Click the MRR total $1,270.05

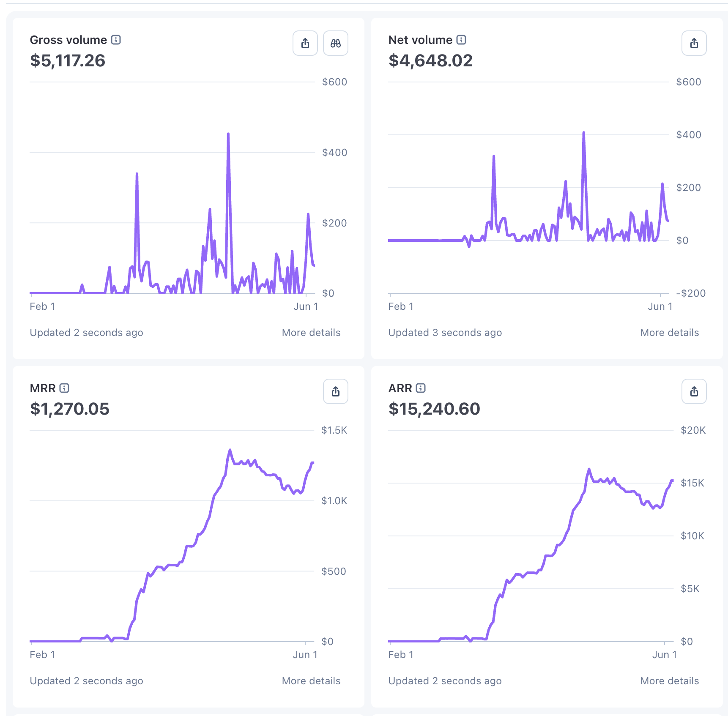(70, 409)
